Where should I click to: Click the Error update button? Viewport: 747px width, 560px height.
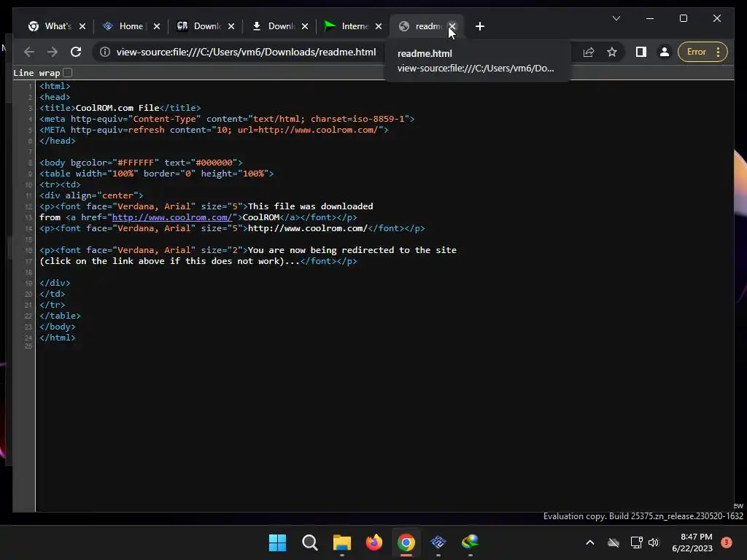[x=697, y=52]
